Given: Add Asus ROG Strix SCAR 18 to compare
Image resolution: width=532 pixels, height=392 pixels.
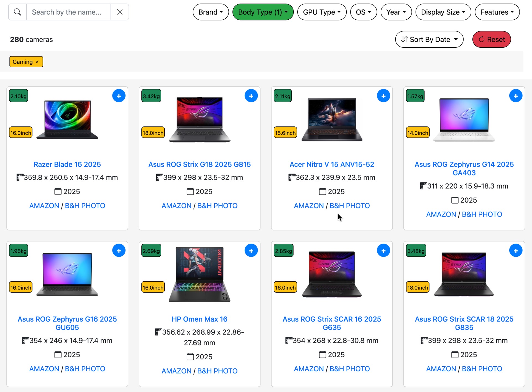Looking at the screenshot, I should pos(515,251).
